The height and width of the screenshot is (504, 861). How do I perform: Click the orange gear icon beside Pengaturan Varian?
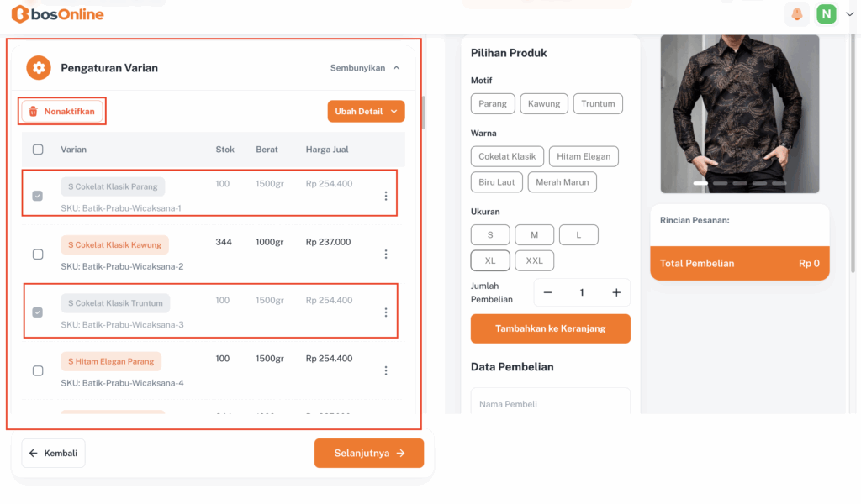click(39, 68)
